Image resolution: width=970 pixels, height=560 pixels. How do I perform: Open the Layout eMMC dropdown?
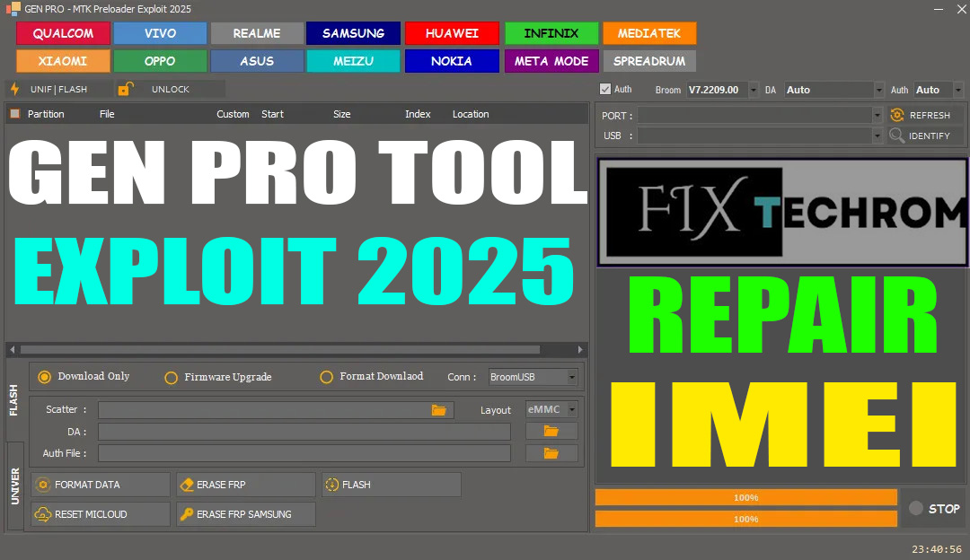pos(572,409)
